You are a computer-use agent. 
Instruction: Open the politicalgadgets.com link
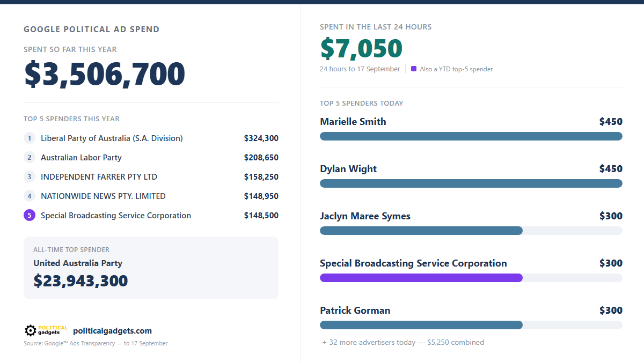tap(112, 331)
